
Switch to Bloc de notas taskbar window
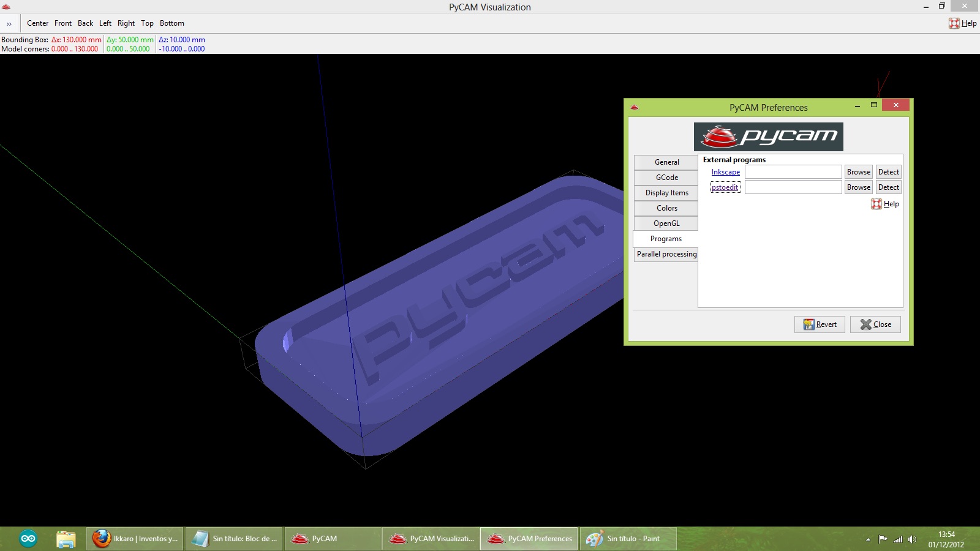[234, 539]
